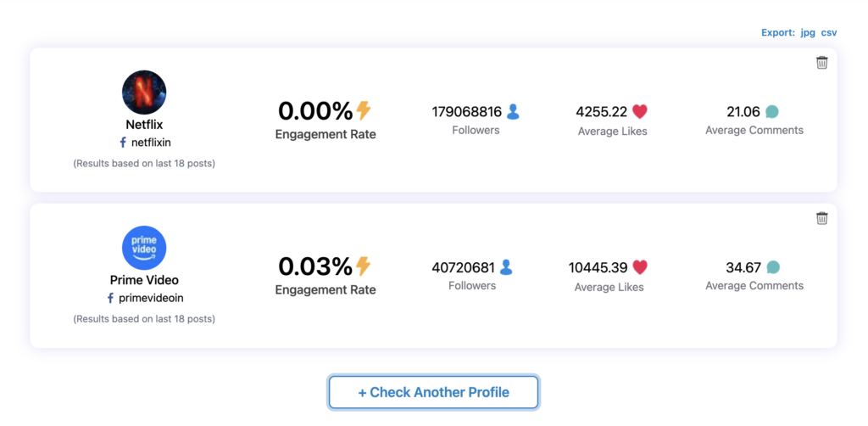Click the lightning bolt beside 0.00% engagement
The image size is (868, 426).
coord(364,110)
